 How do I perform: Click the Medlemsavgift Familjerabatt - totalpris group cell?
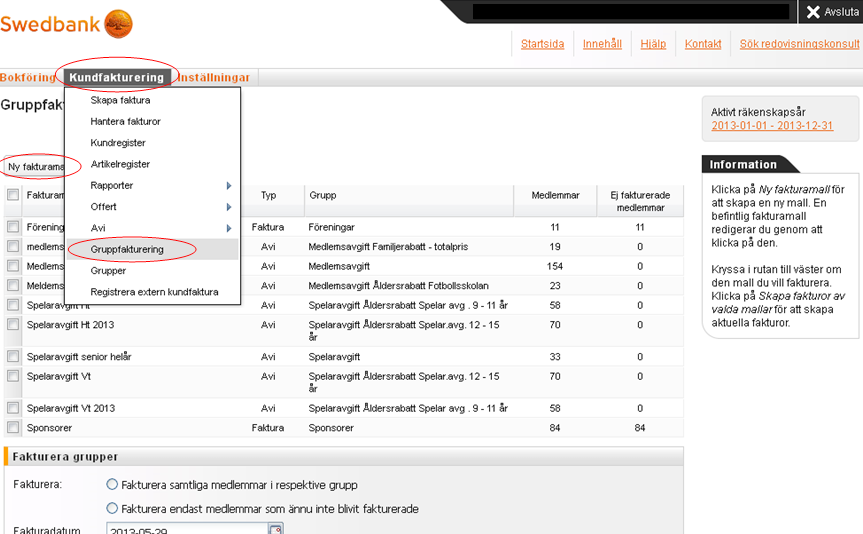click(x=388, y=247)
